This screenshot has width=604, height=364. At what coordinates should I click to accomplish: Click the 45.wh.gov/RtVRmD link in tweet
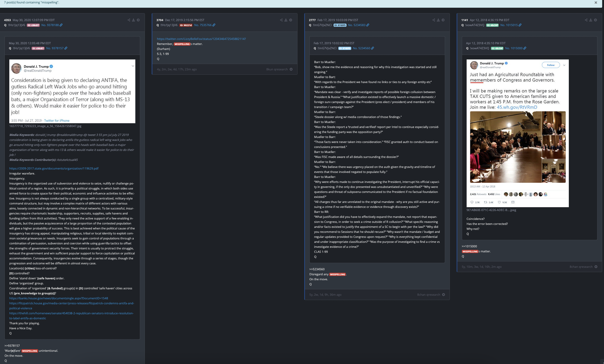(517, 107)
